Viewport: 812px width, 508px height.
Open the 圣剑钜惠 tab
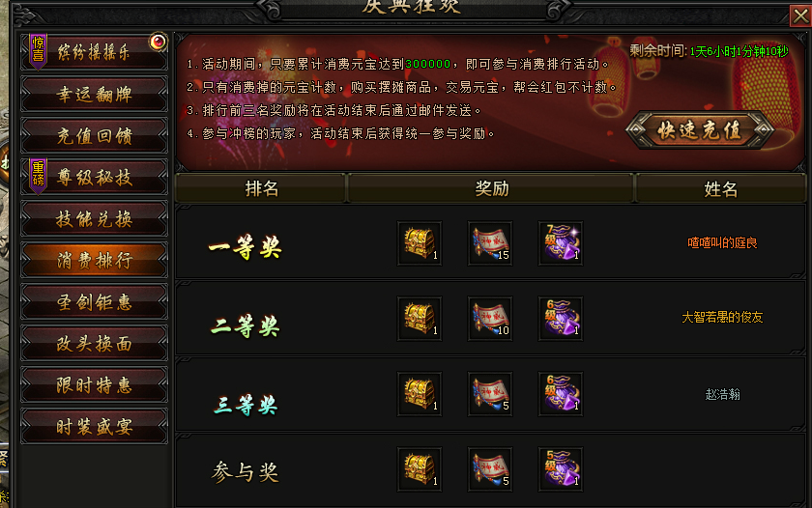point(95,301)
